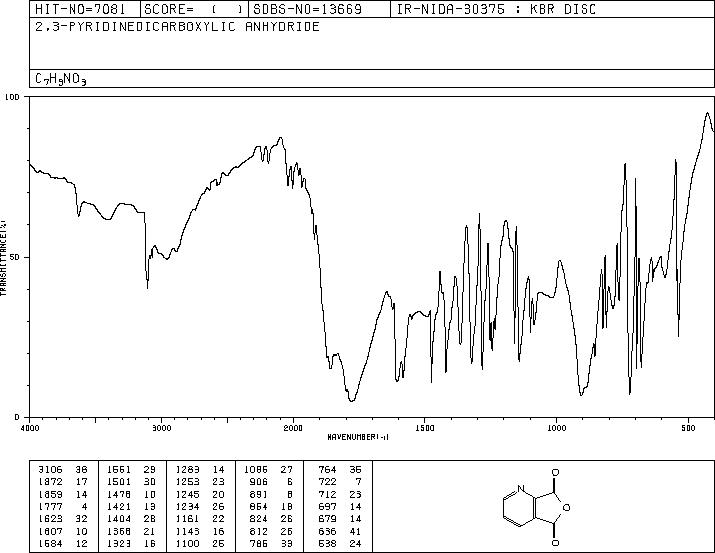Select peak value 538 in the table

click(327, 543)
